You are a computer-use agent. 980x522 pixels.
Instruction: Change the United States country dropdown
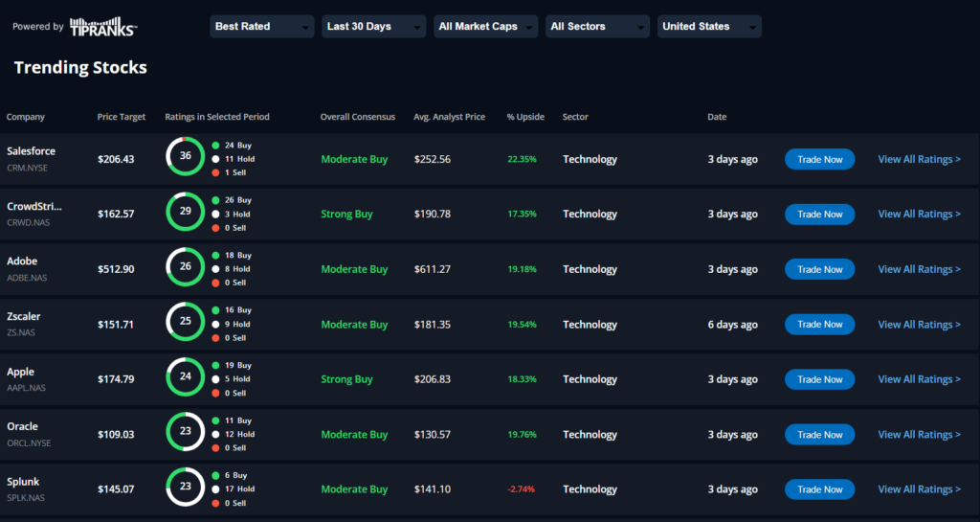[709, 26]
